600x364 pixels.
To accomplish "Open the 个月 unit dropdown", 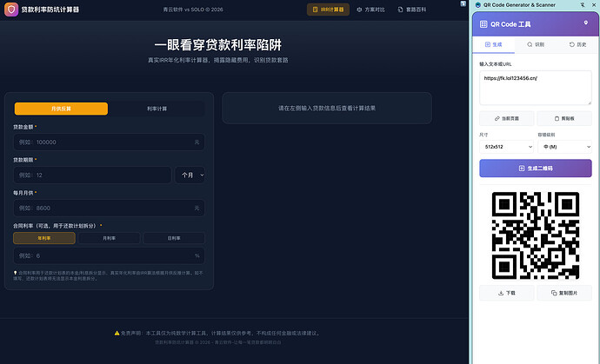I will tap(190, 175).
